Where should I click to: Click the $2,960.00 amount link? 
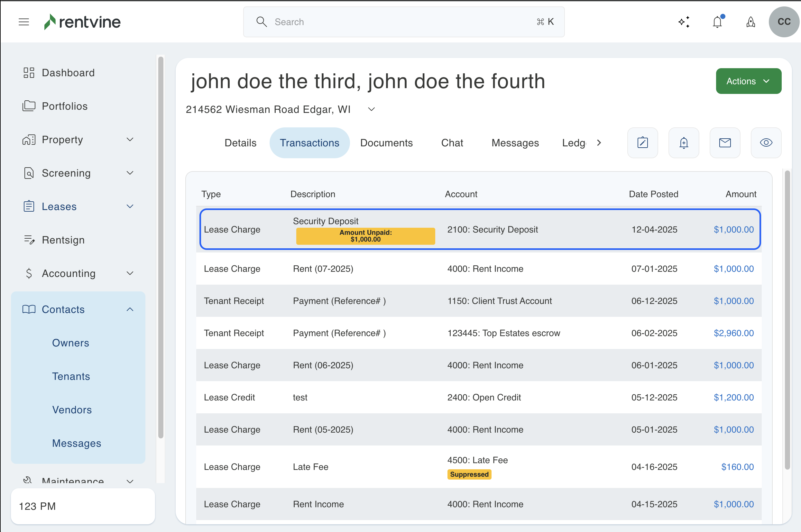point(733,333)
